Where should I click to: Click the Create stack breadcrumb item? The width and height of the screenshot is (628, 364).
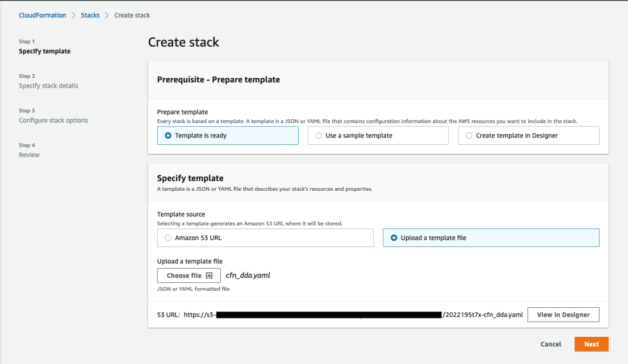132,15
